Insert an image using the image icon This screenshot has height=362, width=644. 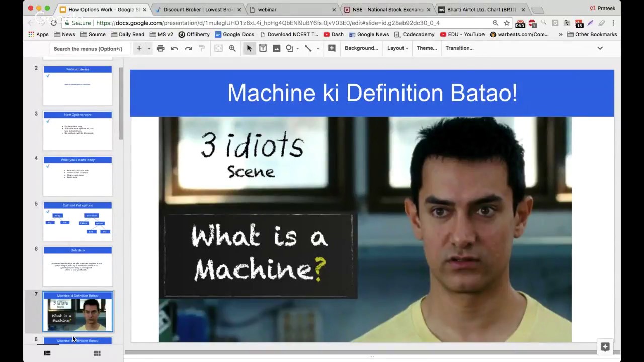(276, 48)
